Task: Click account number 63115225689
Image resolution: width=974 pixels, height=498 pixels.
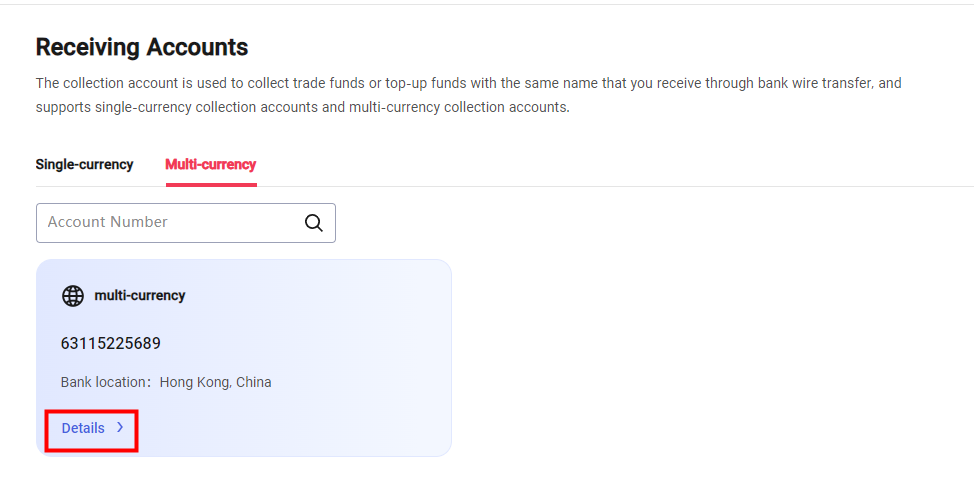Action: point(111,344)
